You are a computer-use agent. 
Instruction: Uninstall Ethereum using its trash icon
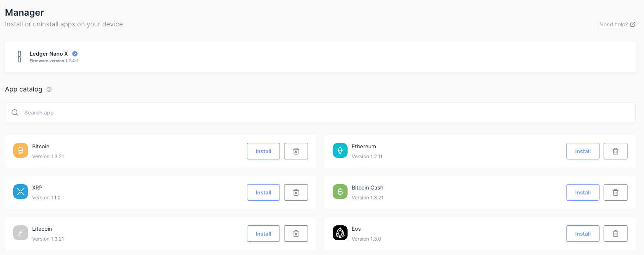coord(616,151)
